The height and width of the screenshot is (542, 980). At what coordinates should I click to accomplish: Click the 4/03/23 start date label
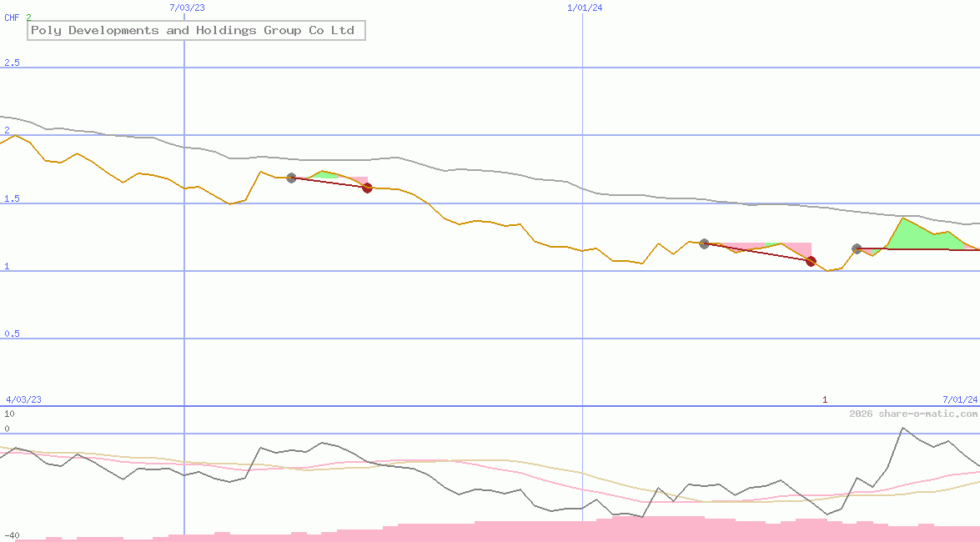point(23,399)
